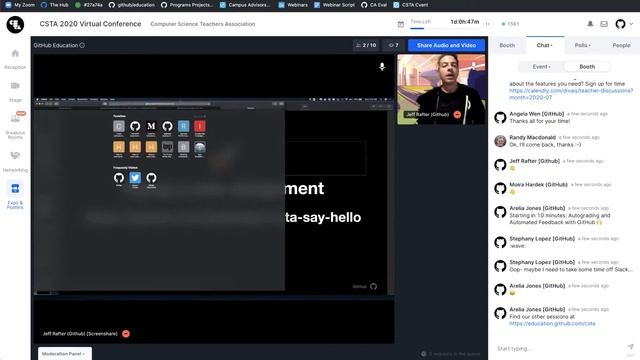Open the Webinars bookmark

coord(293,5)
